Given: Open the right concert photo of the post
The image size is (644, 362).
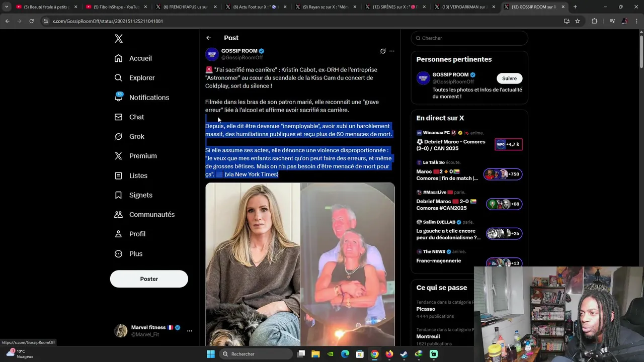Looking at the screenshot, I should pyautogui.click(x=348, y=264).
